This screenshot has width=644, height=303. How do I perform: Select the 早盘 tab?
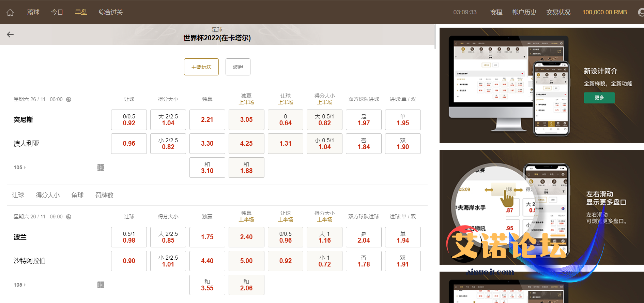point(81,12)
